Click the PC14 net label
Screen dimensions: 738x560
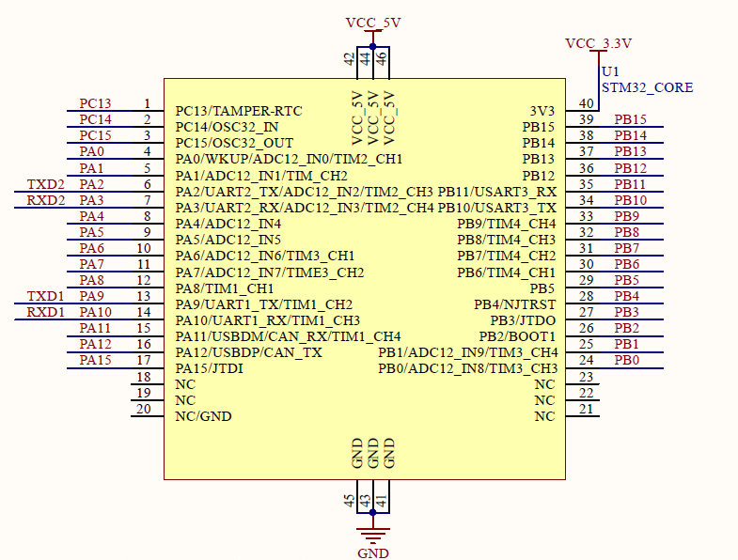[95, 119]
